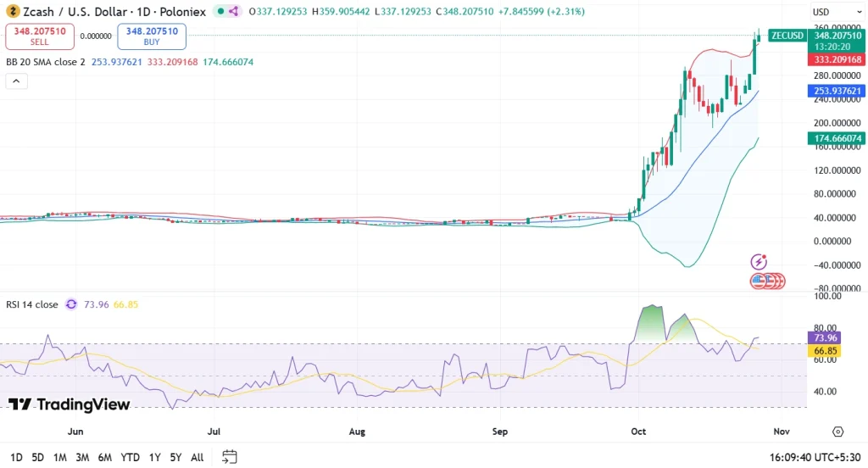
Task: Click the ZECUSD price label on axis
Action: pos(786,36)
